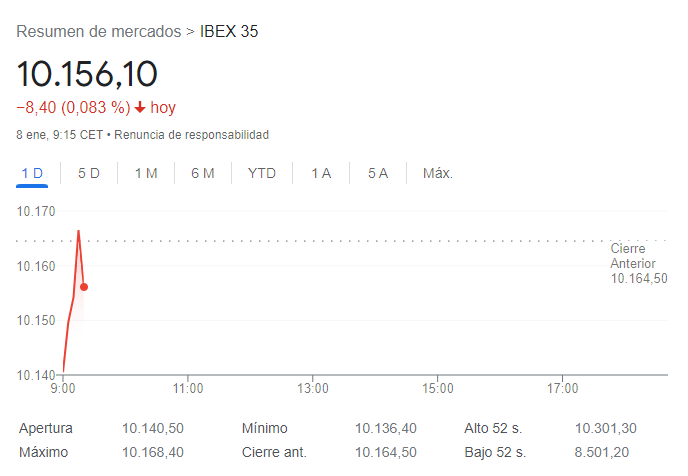
Task: Open the Renuncia de responsabilidad link
Action: coord(192,134)
